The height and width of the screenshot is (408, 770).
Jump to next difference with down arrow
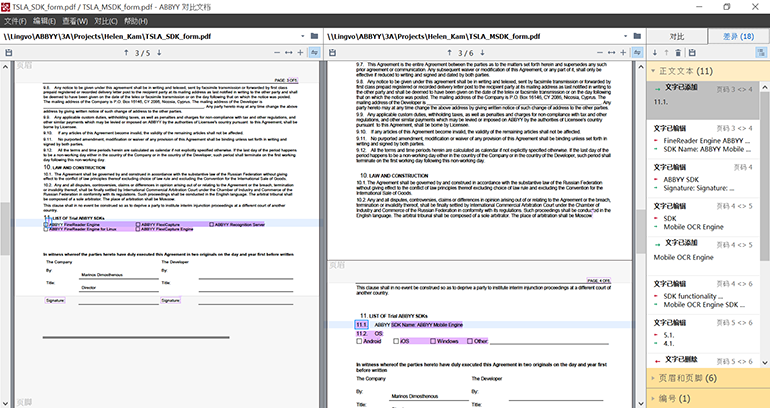(x=657, y=52)
